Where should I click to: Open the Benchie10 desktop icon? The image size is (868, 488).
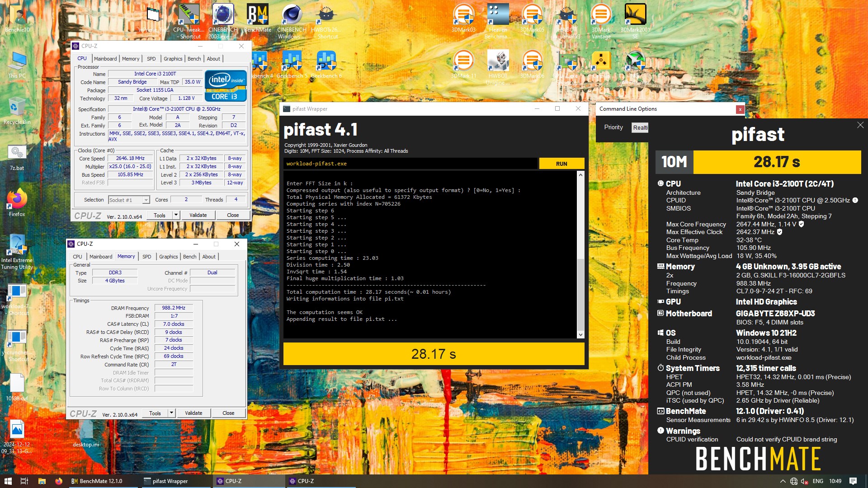click(17, 18)
